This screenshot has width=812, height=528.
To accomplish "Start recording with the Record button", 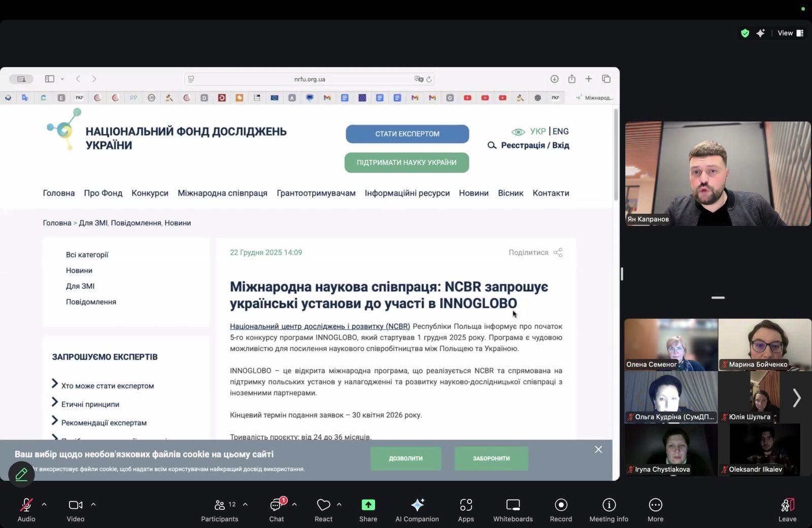I will (x=561, y=510).
